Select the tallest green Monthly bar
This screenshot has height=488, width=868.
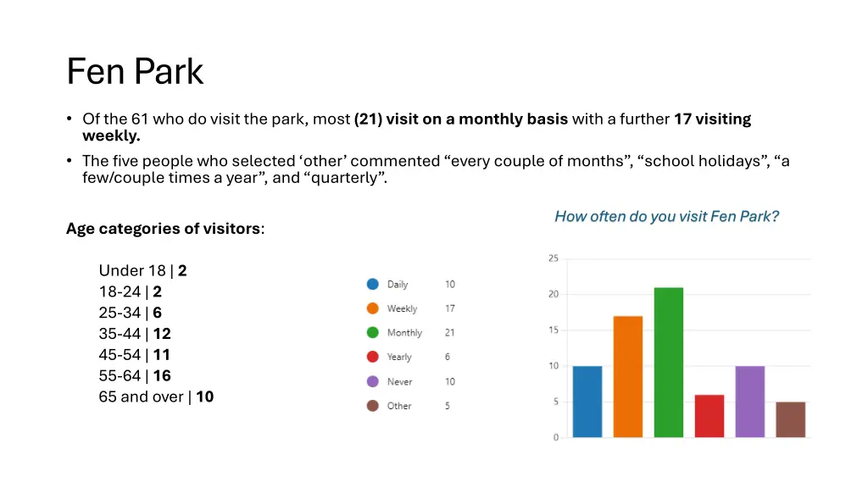(669, 363)
